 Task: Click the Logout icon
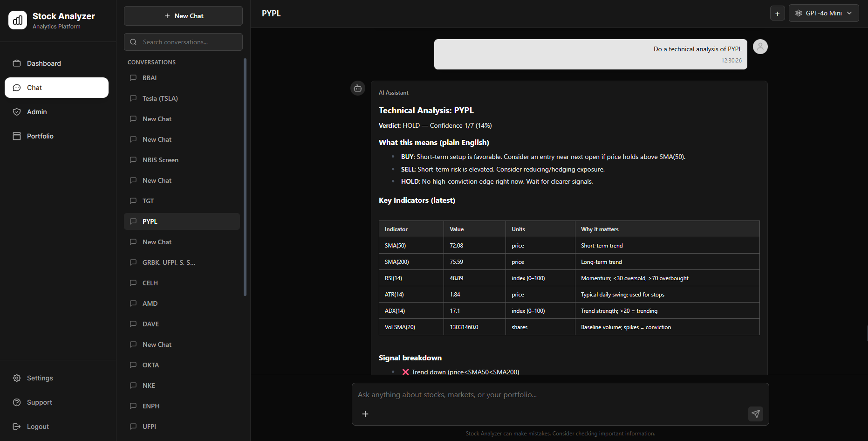(x=17, y=427)
